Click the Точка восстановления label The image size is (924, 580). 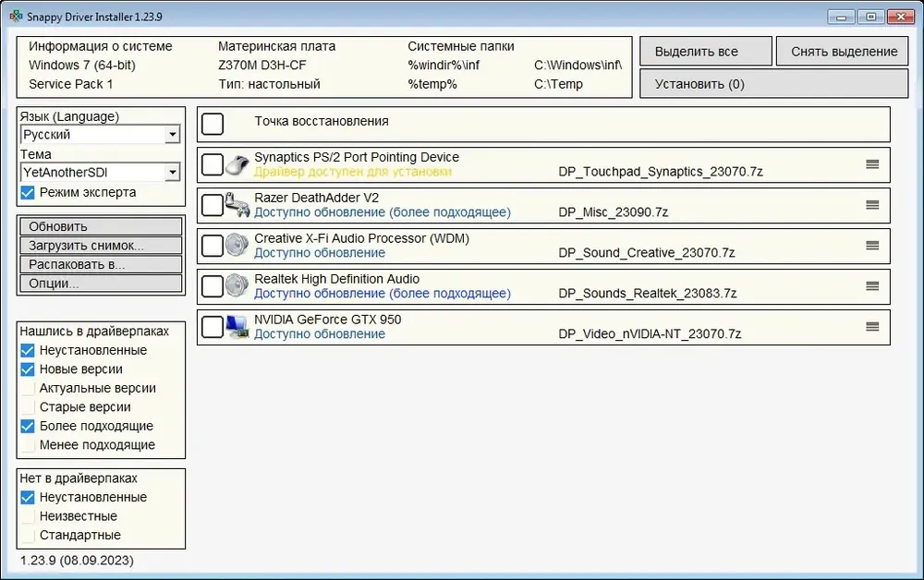point(322,121)
